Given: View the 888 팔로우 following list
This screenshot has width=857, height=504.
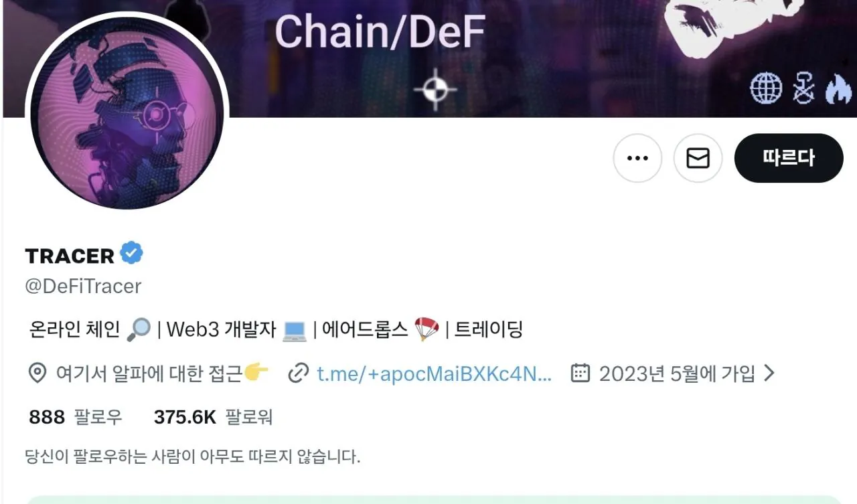Looking at the screenshot, I should coord(76,418).
